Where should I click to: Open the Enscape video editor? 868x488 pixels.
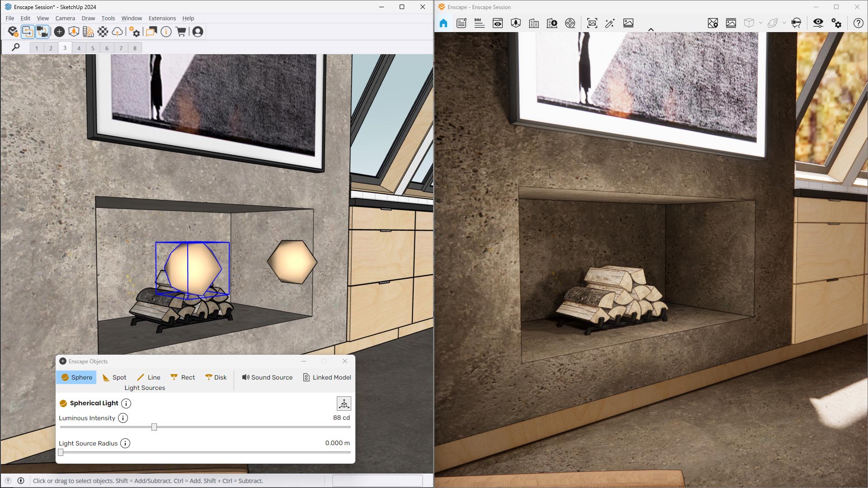click(570, 23)
